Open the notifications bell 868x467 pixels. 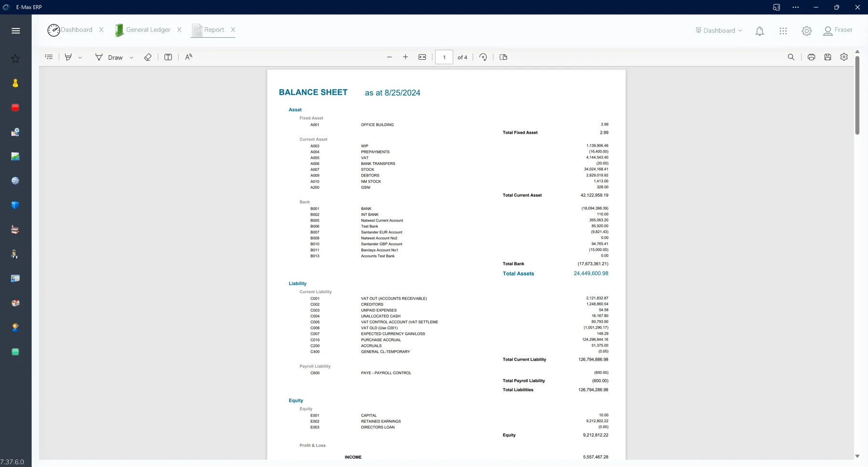click(759, 31)
